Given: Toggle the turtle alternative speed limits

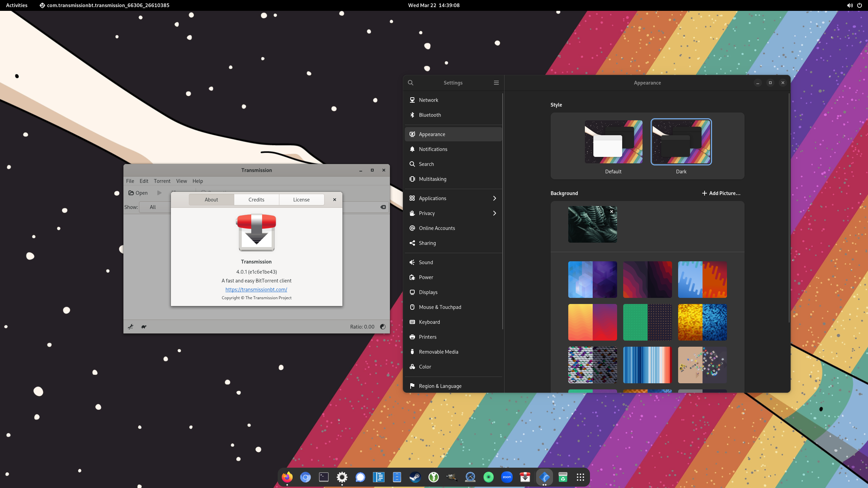Looking at the screenshot, I should point(144,327).
